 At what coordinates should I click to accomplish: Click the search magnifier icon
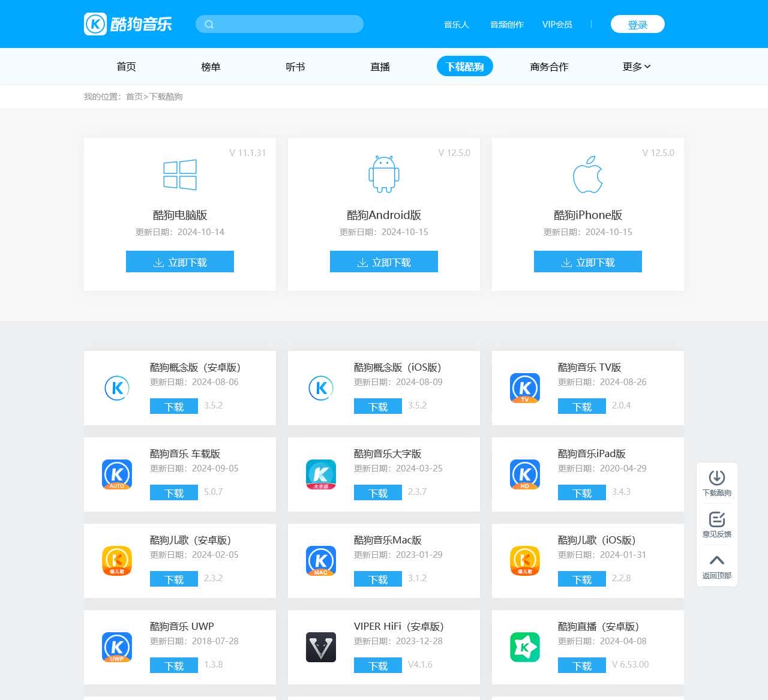click(x=209, y=25)
